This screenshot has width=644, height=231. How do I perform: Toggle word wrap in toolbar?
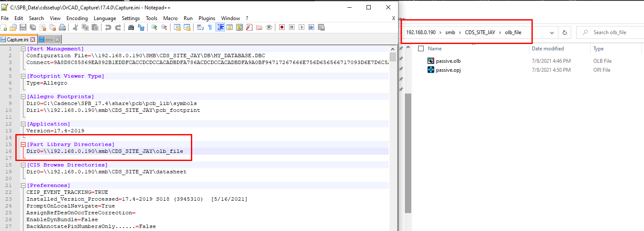point(200,27)
